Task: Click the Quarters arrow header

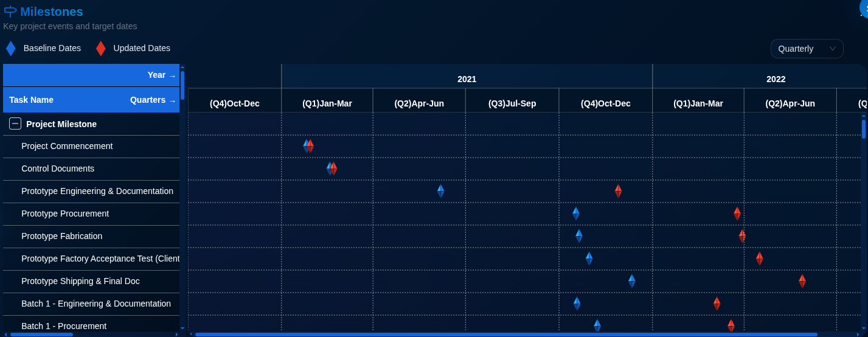Action: pos(153,100)
